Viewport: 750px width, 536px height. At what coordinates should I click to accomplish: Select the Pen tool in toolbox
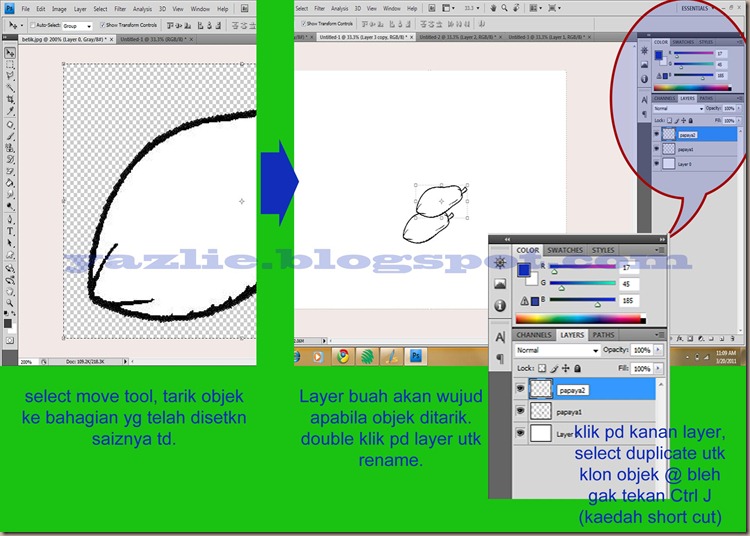point(10,219)
